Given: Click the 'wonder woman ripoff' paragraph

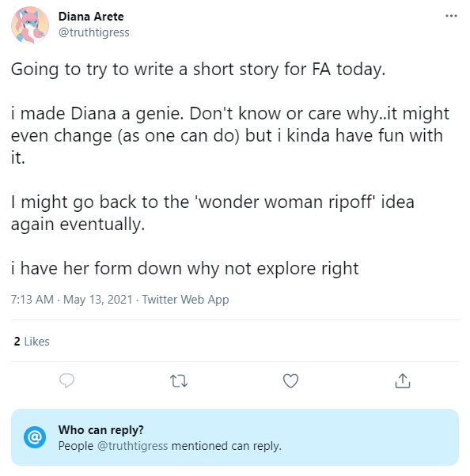Looking at the screenshot, I should coord(212,213).
